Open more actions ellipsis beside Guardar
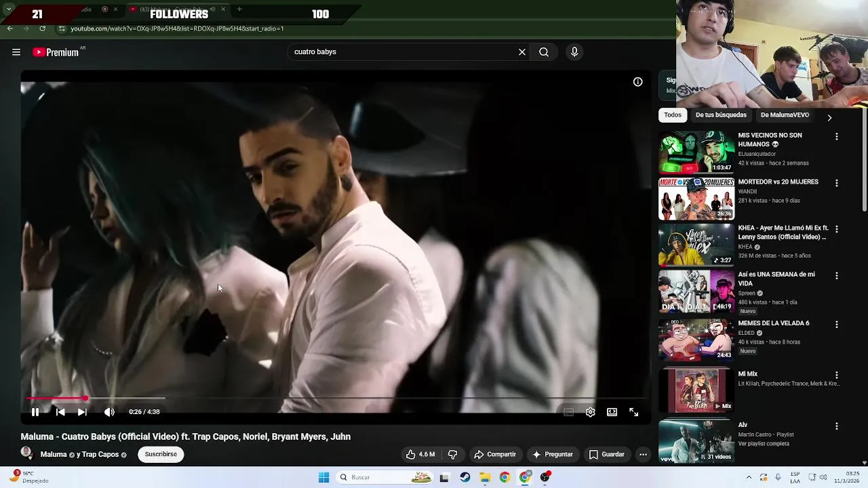868x488 pixels. tap(643, 455)
